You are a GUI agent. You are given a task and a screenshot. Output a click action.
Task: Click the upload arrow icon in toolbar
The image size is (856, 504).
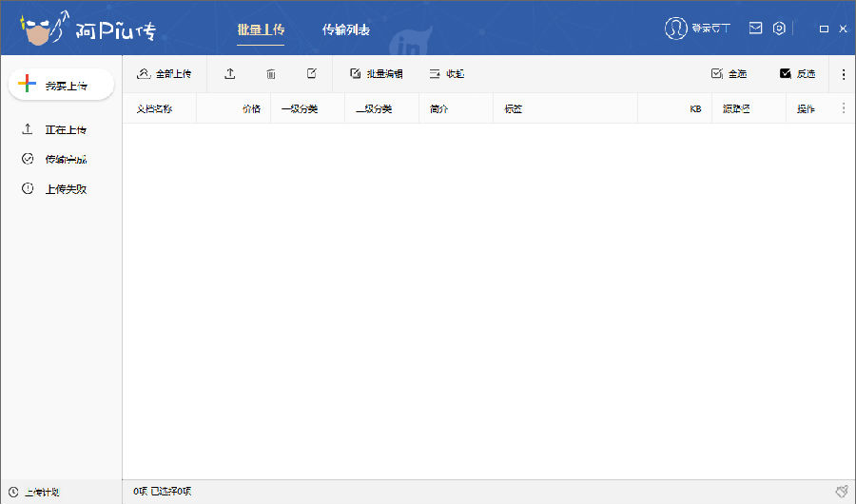coord(230,73)
